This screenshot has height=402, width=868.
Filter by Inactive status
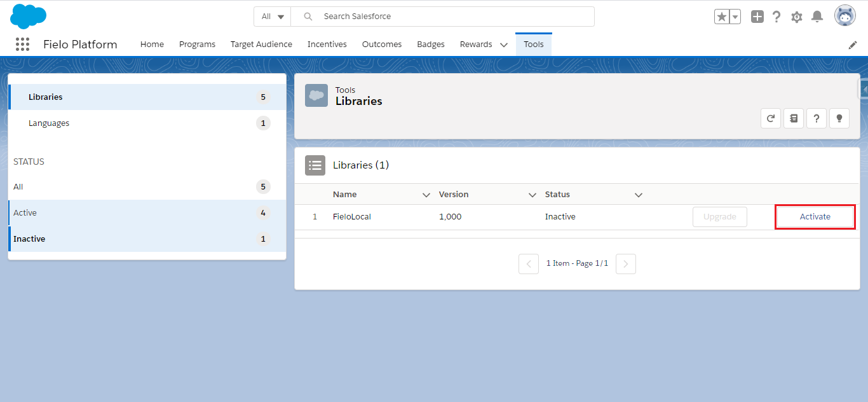click(x=147, y=239)
